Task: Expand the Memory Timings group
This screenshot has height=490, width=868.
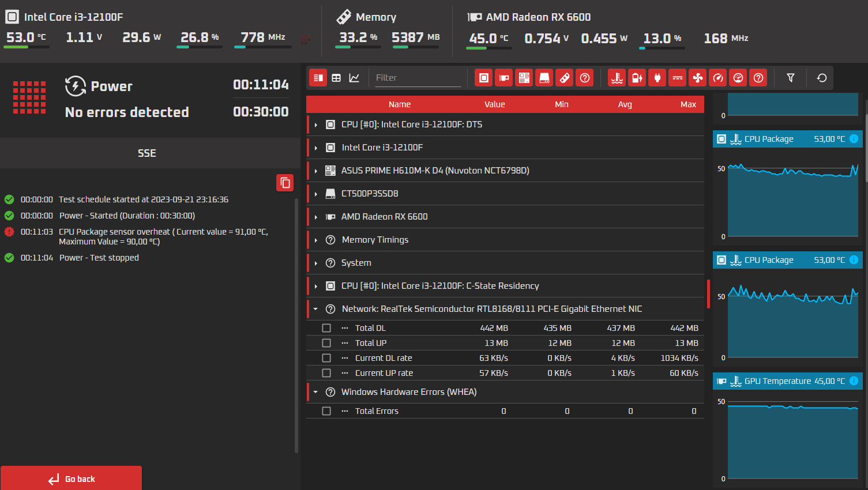Action: pos(316,240)
